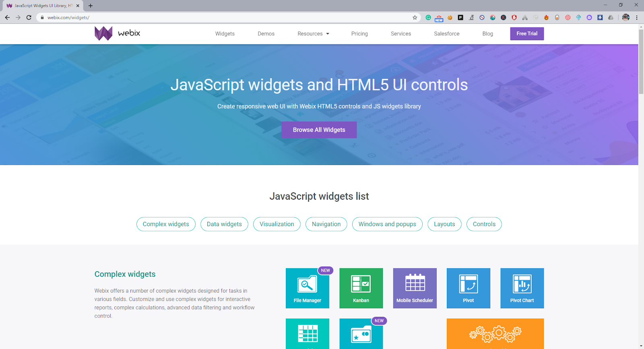Image resolution: width=644 pixels, height=349 pixels.
Task: Click the Grammarly extension icon
Action: [x=428, y=17]
